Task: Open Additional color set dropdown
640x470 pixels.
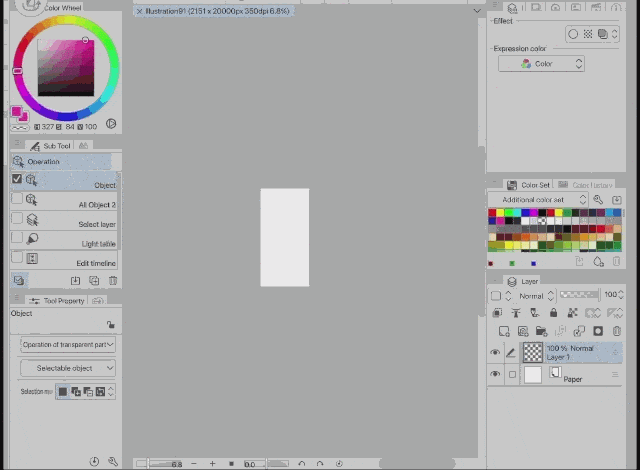Action: [x=538, y=200]
